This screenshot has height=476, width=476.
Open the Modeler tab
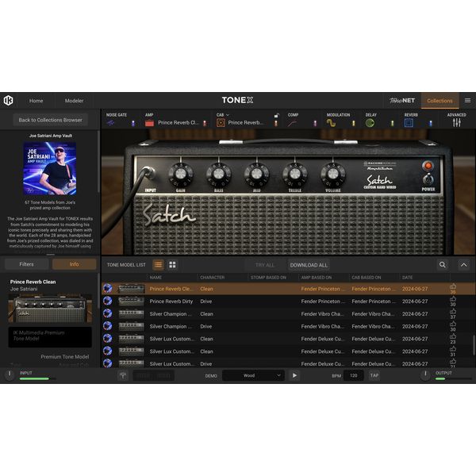pyautogui.click(x=74, y=101)
